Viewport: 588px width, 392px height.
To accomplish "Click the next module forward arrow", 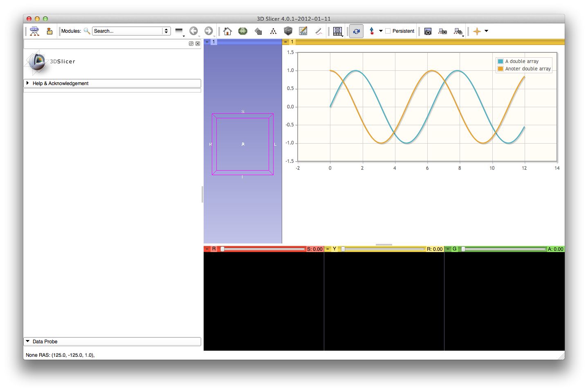I will click(209, 31).
